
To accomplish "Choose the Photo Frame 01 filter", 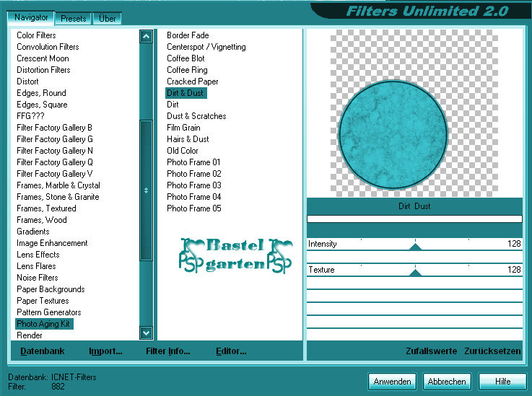I will coord(193,162).
